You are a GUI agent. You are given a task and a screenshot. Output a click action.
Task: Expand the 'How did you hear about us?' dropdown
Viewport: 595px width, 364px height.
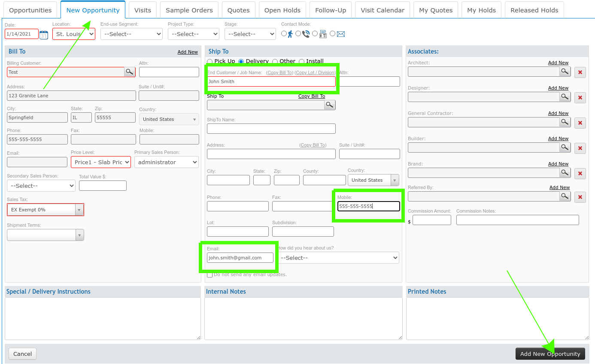pos(338,258)
